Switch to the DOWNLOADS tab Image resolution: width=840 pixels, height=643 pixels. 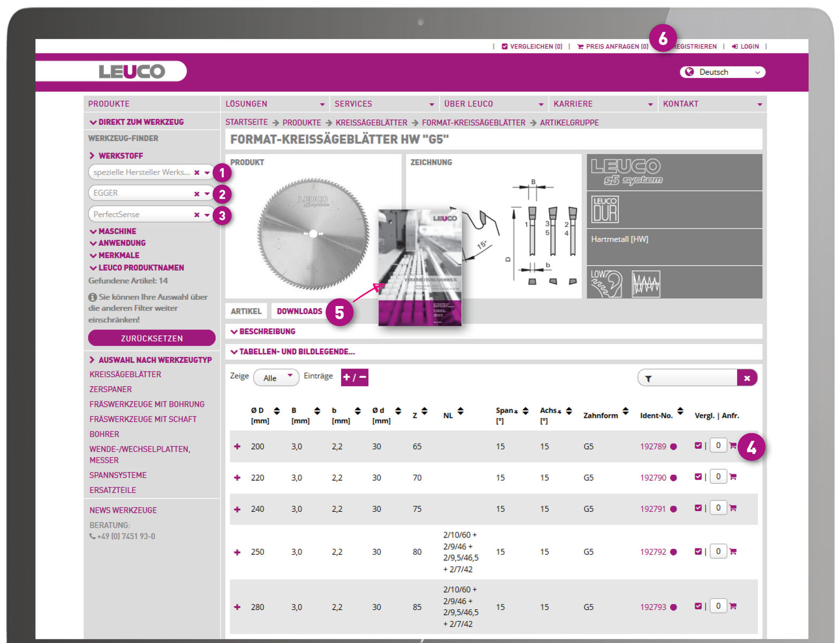[x=299, y=311]
